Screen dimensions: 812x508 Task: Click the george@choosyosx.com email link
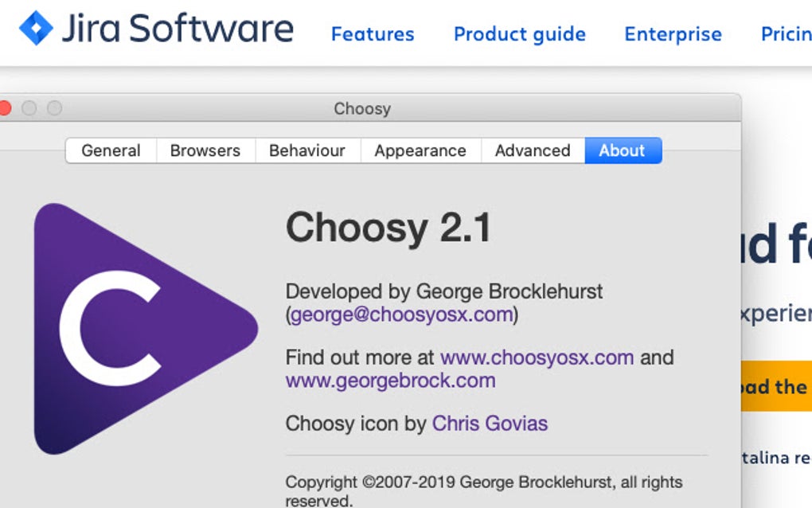tap(402, 315)
